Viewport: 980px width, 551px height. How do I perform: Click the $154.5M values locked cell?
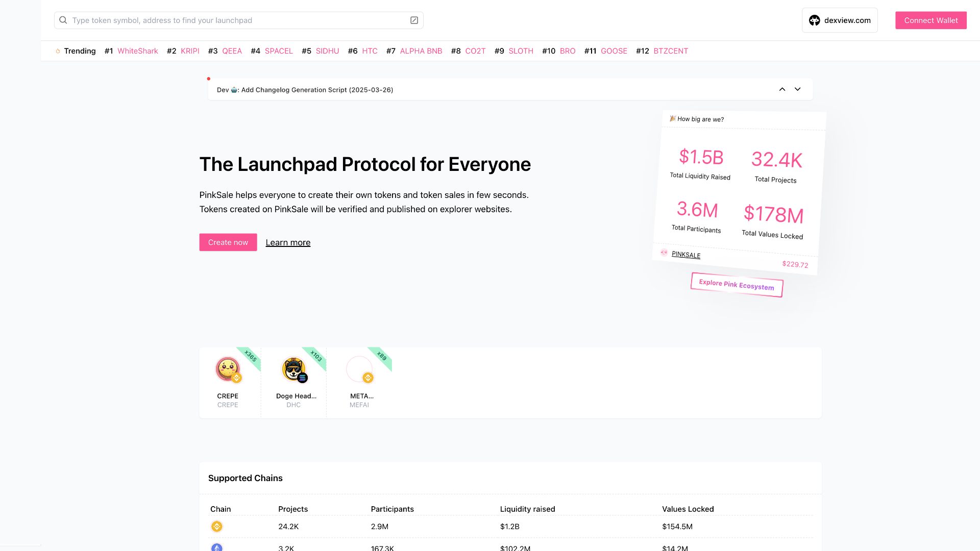click(677, 527)
